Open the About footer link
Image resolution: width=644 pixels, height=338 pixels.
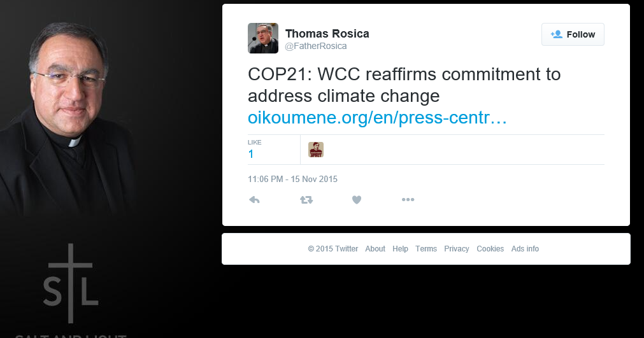click(x=375, y=249)
